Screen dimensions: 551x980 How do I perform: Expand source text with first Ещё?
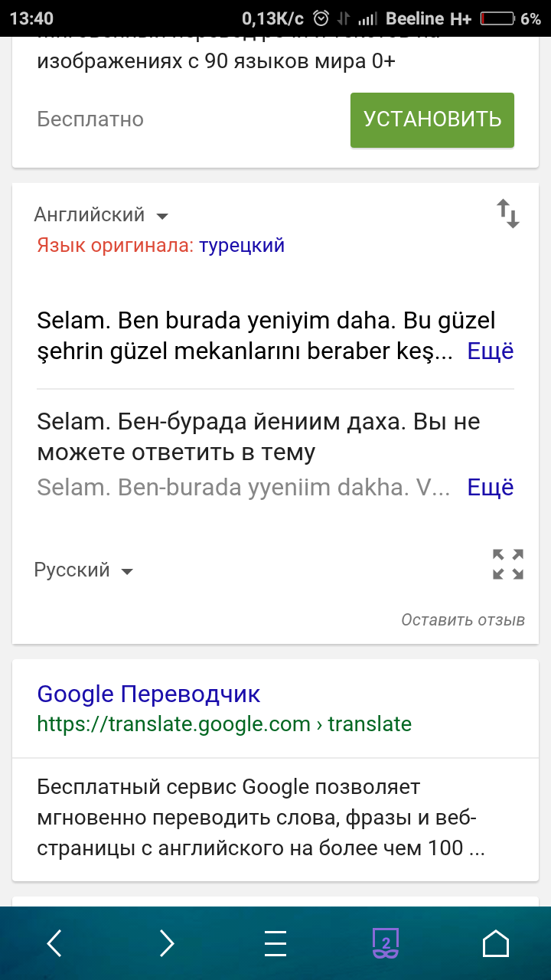point(491,351)
